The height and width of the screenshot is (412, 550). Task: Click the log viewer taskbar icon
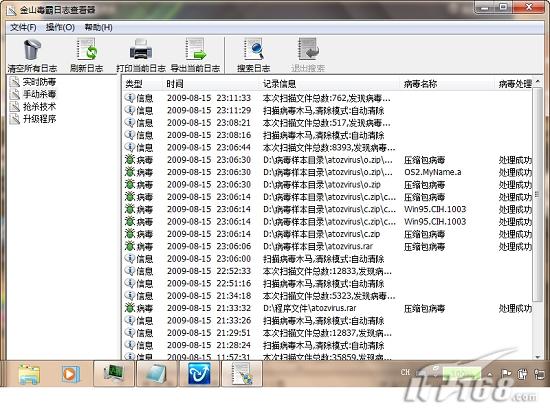pos(242,374)
